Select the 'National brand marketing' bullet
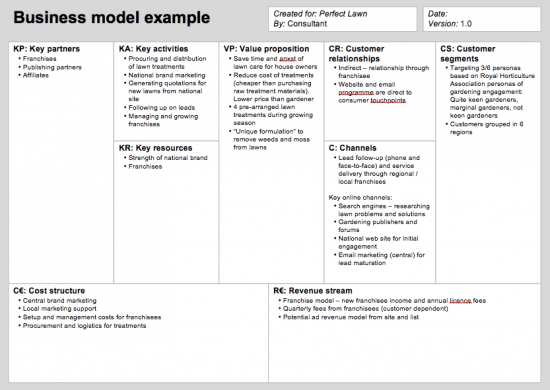Viewport: 550px width, 390px height. (x=167, y=75)
